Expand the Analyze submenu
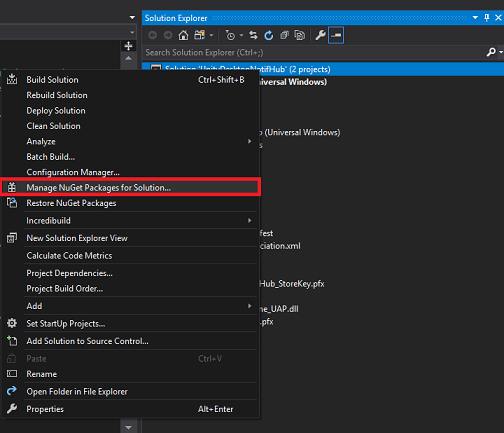This screenshot has height=433, width=504. (130, 141)
